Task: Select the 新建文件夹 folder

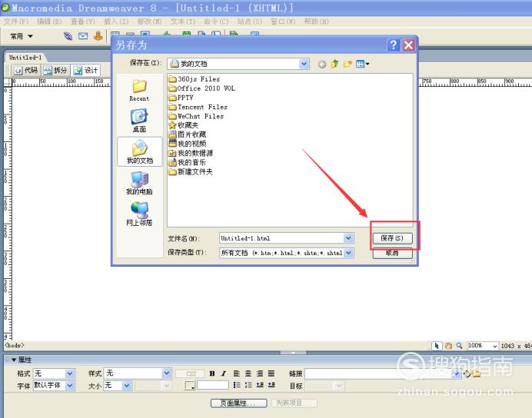Action: (x=191, y=171)
